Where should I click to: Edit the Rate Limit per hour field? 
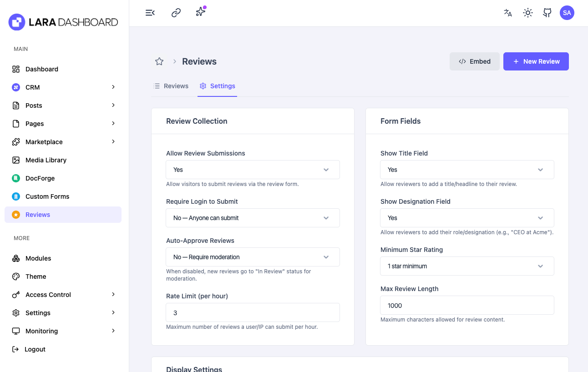click(253, 312)
